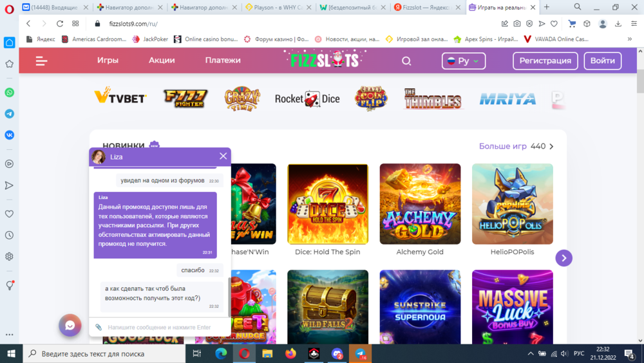Click the Войти login button
The width and height of the screenshot is (644, 363).
[602, 61]
